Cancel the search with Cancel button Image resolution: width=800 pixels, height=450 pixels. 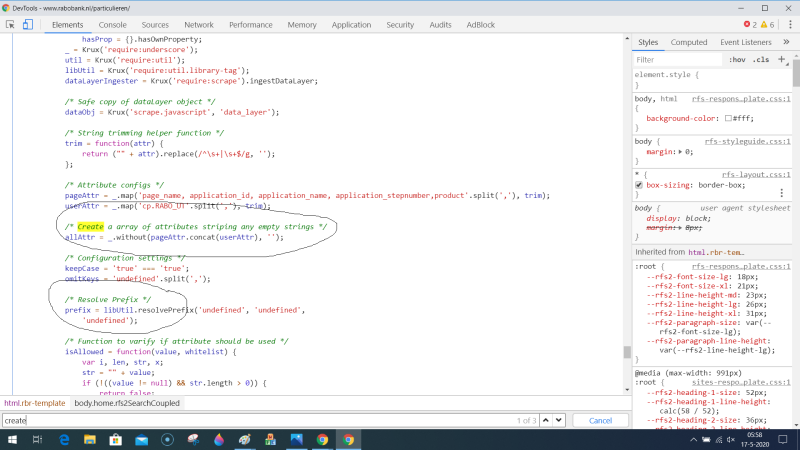coord(600,420)
